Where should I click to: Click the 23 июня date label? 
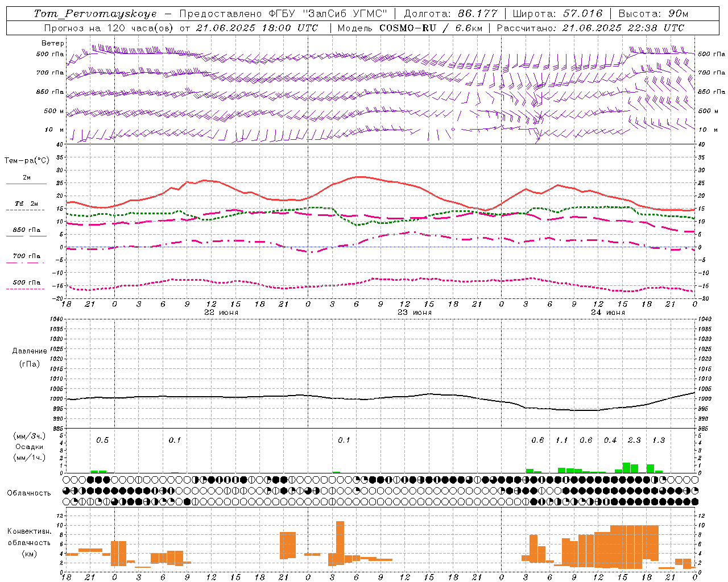tap(415, 313)
